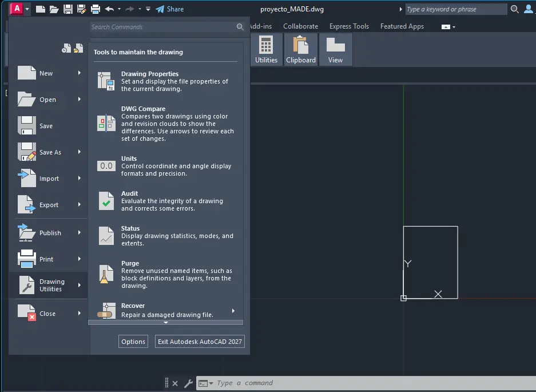Click the DWG Compare icon
536x392 pixels.
106,124
